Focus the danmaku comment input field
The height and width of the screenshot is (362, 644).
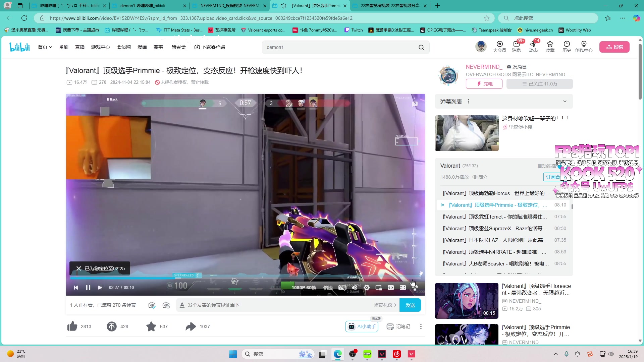278,305
